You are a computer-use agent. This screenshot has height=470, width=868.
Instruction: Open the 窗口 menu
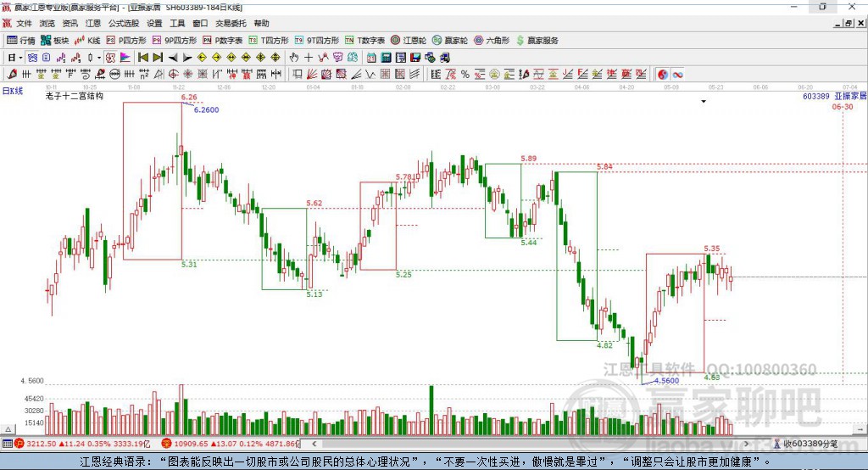(200, 23)
